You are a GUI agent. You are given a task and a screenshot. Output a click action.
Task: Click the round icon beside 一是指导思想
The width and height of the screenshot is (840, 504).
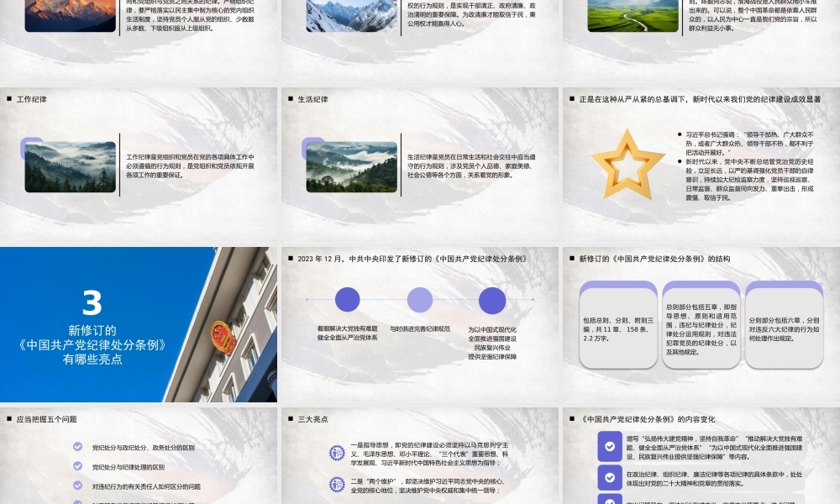pyautogui.click(x=337, y=453)
